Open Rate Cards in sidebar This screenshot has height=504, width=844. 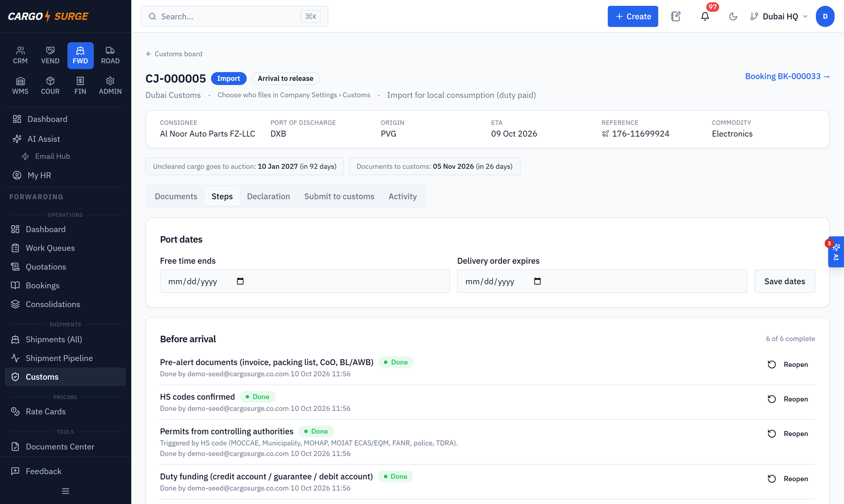pyautogui.click(x=65, y=411)
